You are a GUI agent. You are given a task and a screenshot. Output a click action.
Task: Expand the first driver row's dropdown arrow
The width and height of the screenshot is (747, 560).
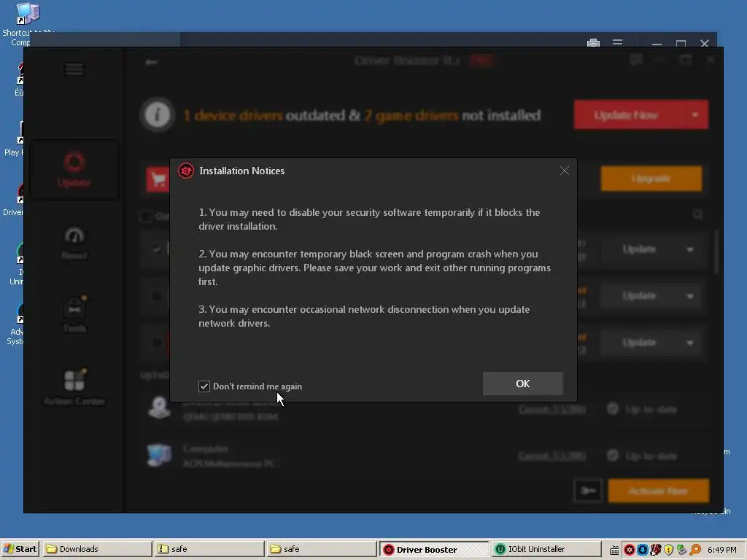tap(689, 249)
